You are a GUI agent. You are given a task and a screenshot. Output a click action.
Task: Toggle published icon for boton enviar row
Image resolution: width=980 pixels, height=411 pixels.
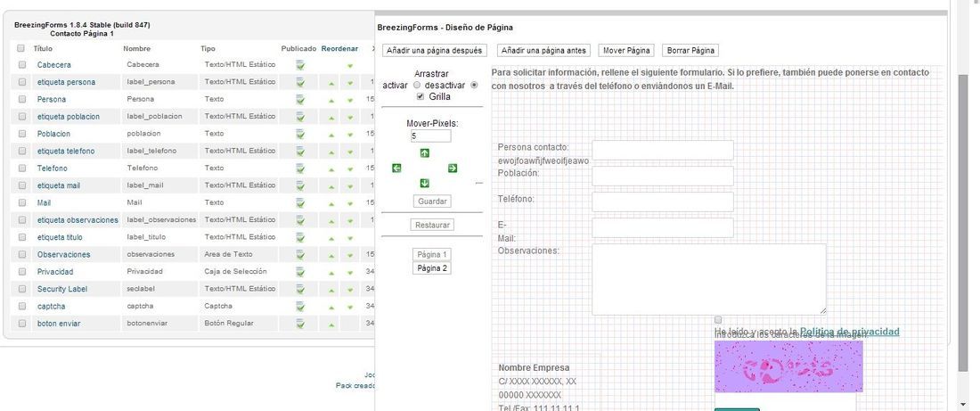pyautogui.click(x=300, y=324)
